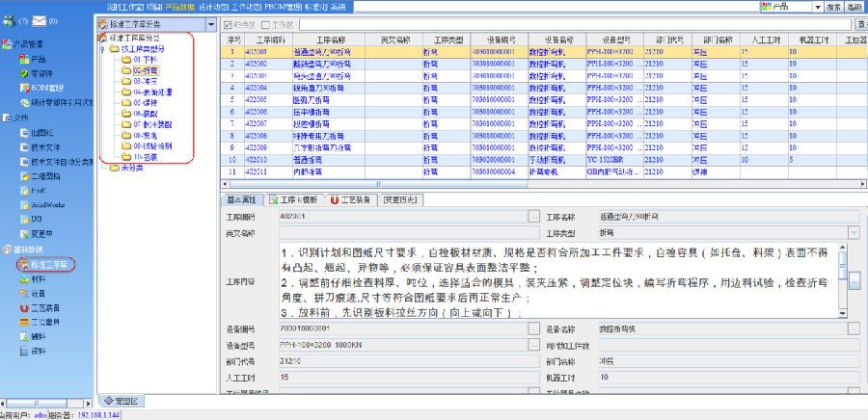Click the 工序名称 column header
Image resolution: width=868 pixels, height=420 pixels.
pos(330,40)
